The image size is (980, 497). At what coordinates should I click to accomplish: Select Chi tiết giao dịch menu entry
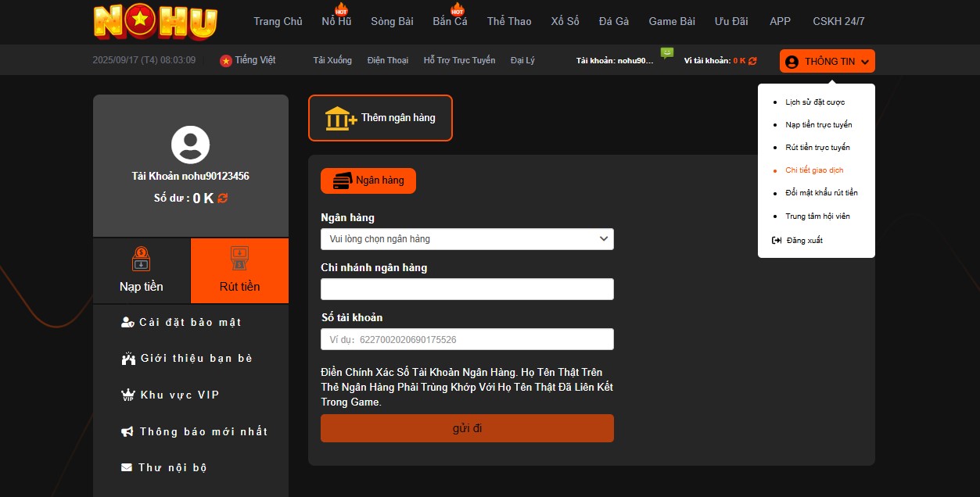tap(814, 170)
